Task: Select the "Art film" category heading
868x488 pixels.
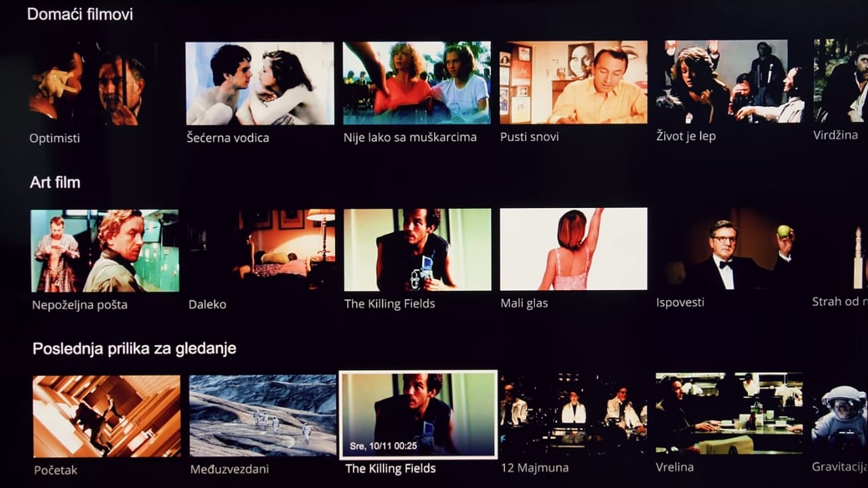Action: click(x=56, y=182)
